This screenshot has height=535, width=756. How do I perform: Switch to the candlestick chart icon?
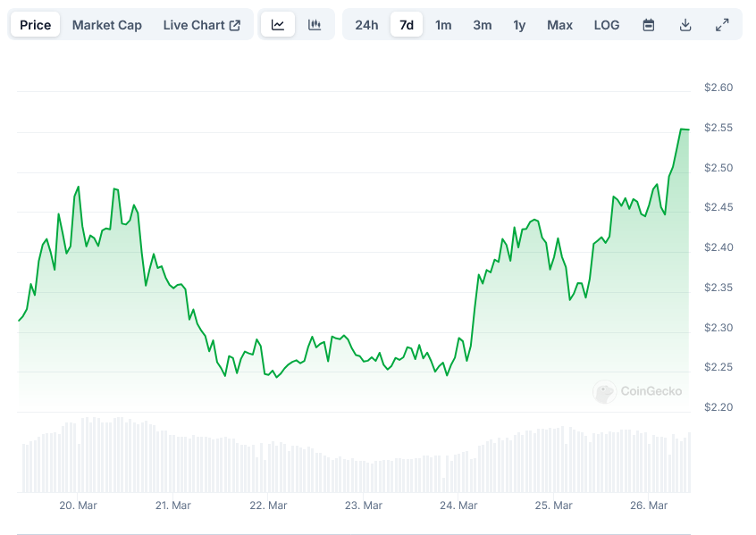click(x=315, y=25)
